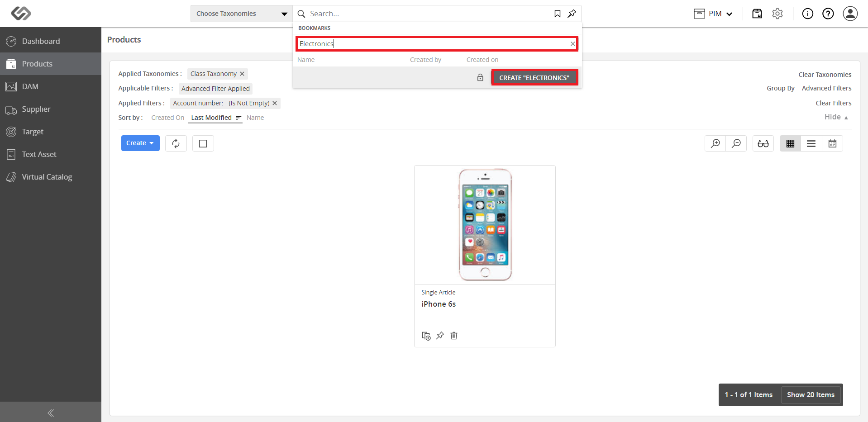This screenshot has height=422, width=868.
Task: Switch to list view
Action: (811, 143)
